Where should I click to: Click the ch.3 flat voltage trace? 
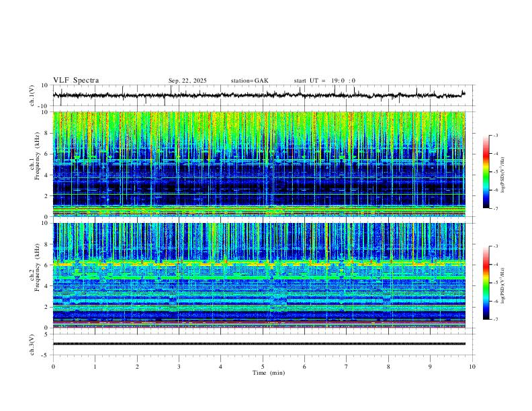tap(259, 344)
